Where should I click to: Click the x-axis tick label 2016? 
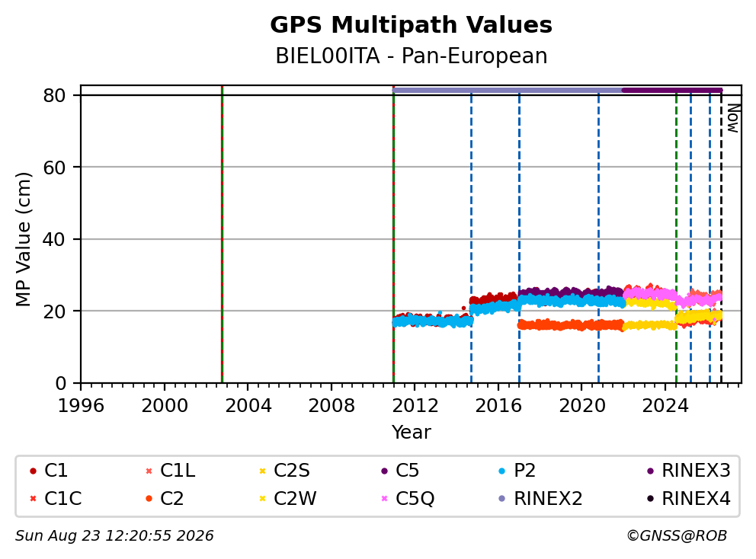pyautogui.click(x=498, y=406)
